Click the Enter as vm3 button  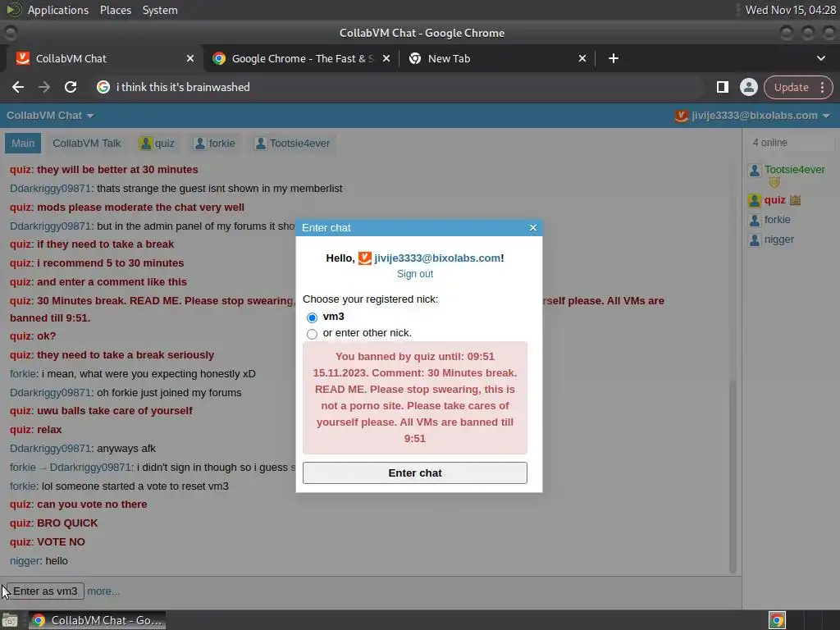tap(45, 591)
